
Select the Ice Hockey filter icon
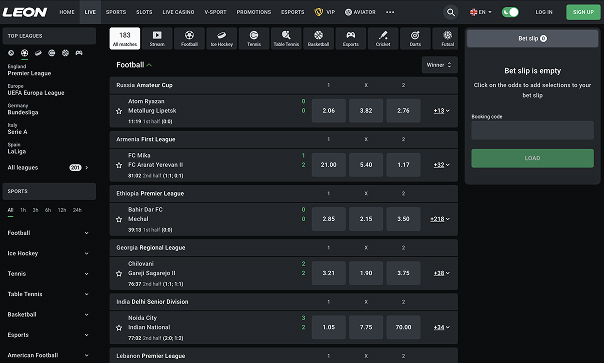click(221, 39)
